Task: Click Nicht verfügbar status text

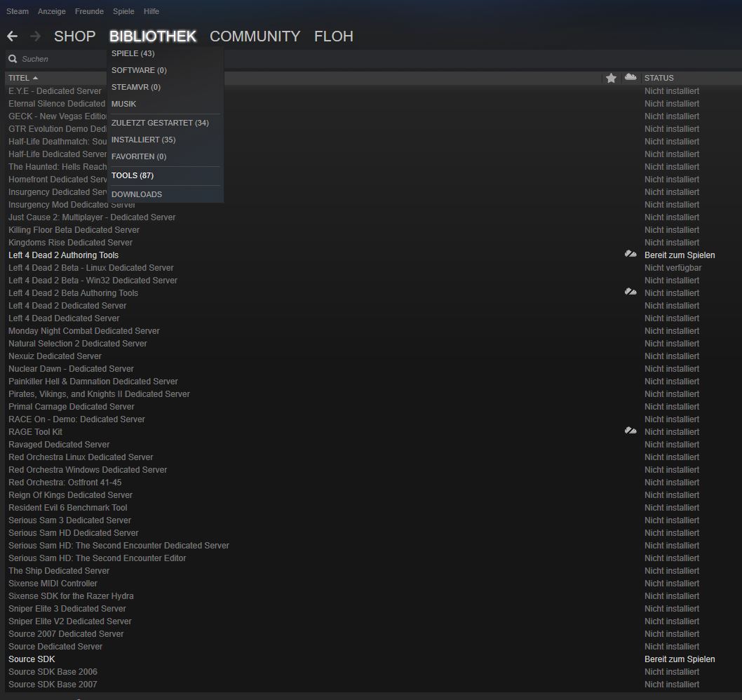Action: 673,268
